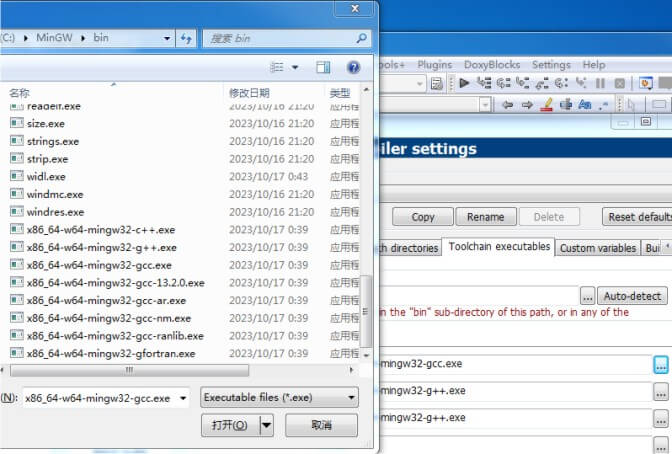Select x86_64-w64-mingw32-gcc.exe in the list

coord(99,265)
